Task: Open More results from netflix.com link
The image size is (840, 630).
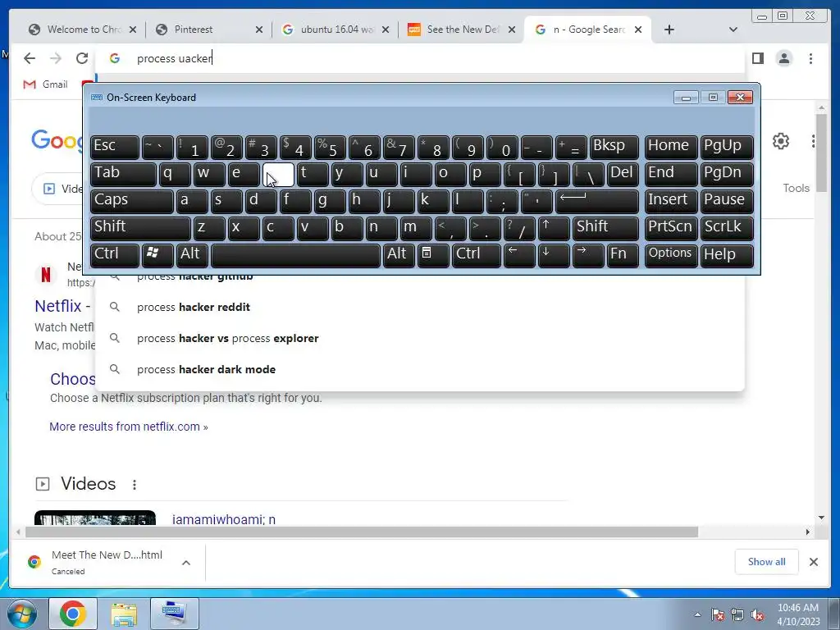Action: point(129,427)
